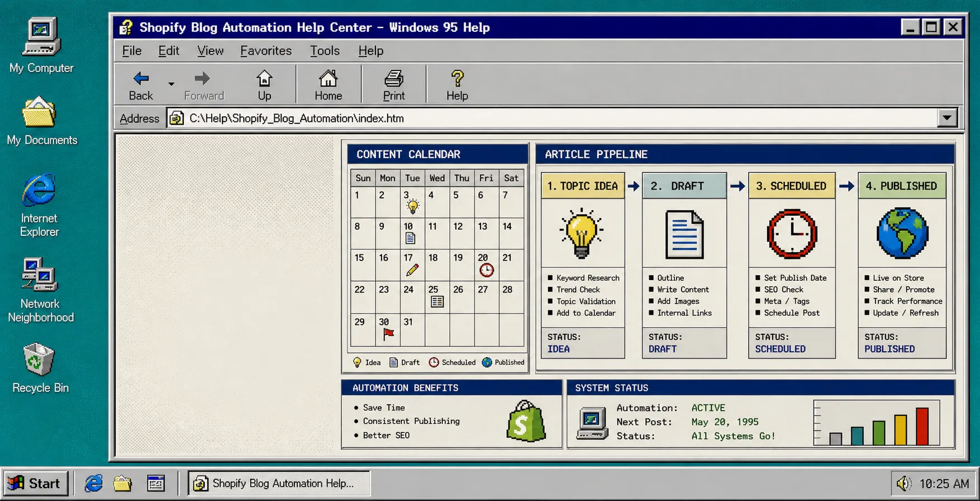This screenshot has height=501, width=980.
Task: Click the volume speaker tray icon
Action: 903,483
